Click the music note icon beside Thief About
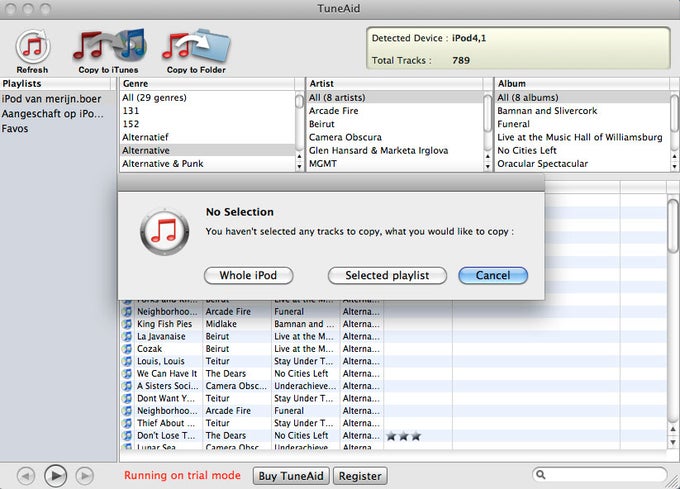The image size is (680, 489). 127,423
